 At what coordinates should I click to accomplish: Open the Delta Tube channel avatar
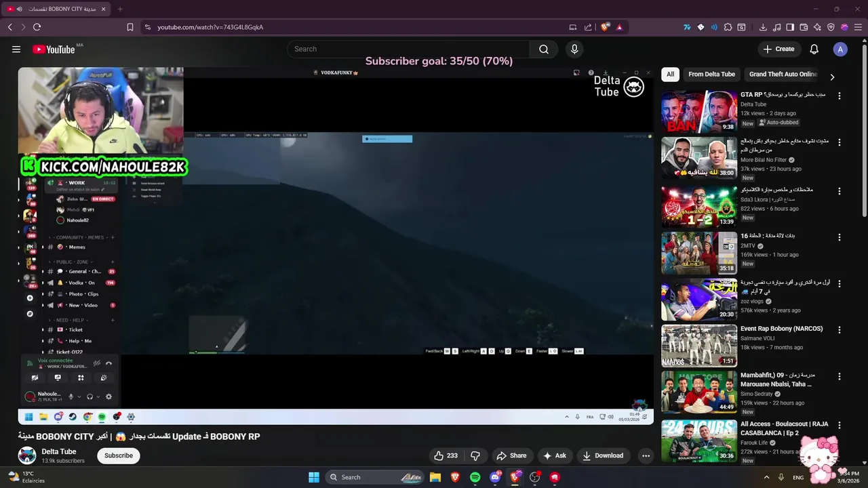(27, 455)
